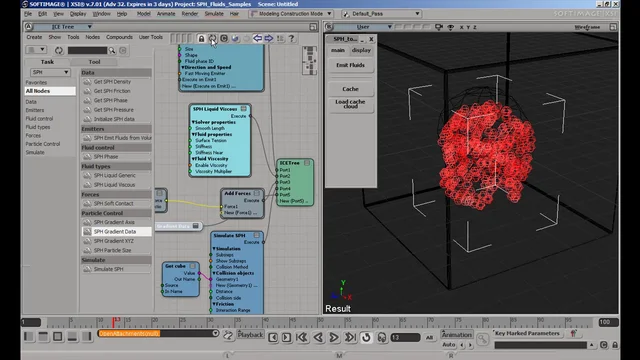Screen dimensions: 640x360
Task: Toggle the Add Forces node checkbox
Action: tap(257, 193)
